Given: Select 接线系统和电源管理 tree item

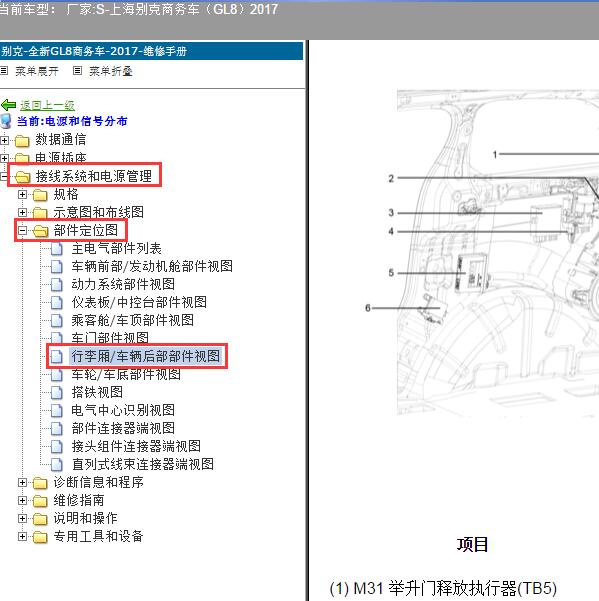Looking at the screenshot, I should coord(94,176).
